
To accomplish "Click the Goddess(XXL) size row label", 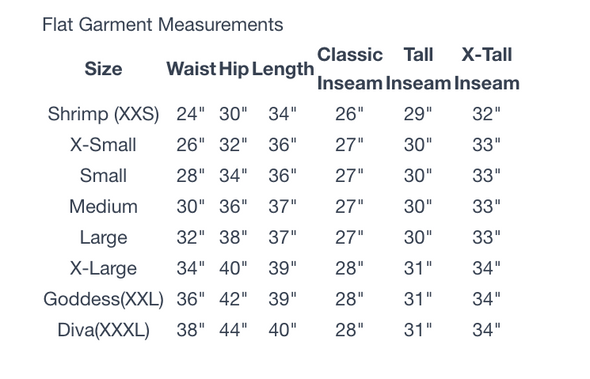I will pyautogui.click(x=103, y=299).
